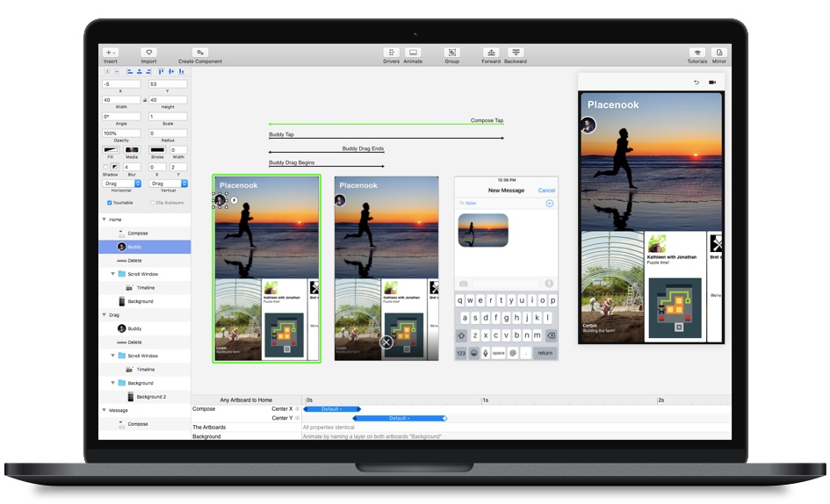Collapse Scroll Window under Drag
Screen dimensions: 830x504
(x=112, y=356)
